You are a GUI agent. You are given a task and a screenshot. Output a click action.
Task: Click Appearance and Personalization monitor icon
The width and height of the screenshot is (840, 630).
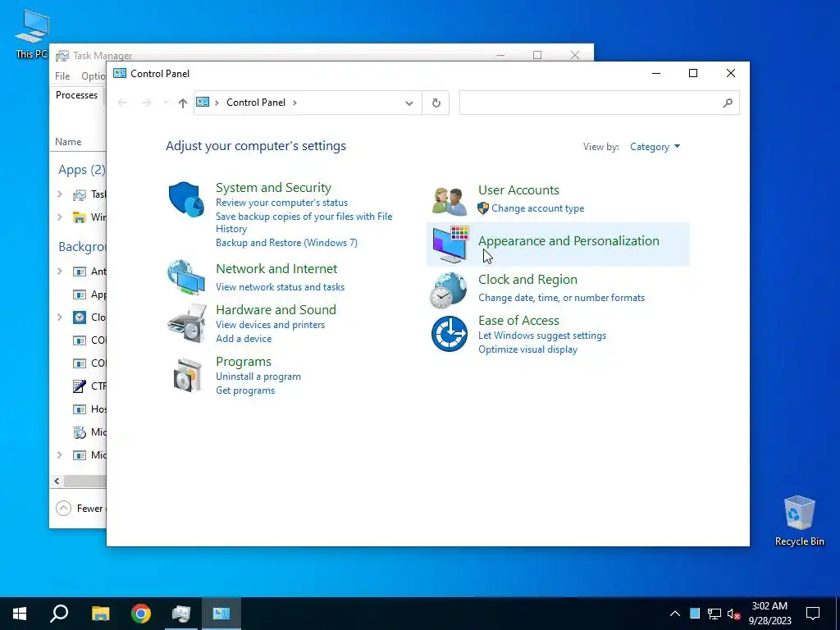click(x=450, y=244)
